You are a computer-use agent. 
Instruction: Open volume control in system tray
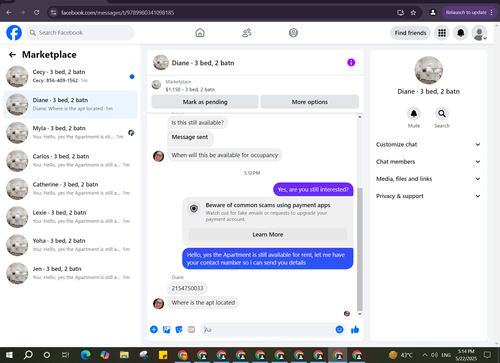(434, 355)
